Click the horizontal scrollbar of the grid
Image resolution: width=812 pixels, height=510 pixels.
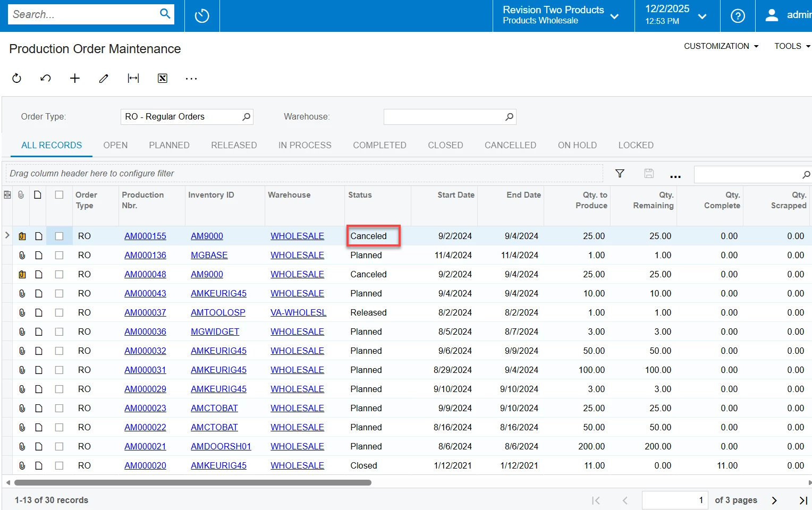pos(193,483)
